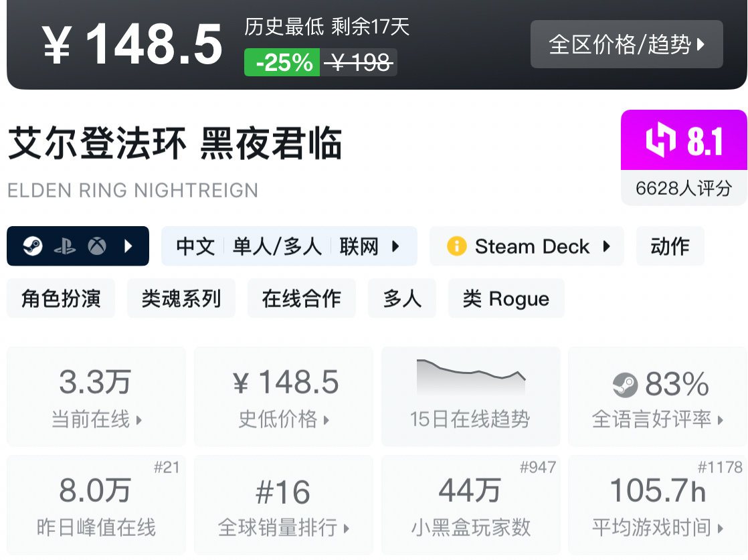
Task: Click the yellow Steam Deck info icon
Action: [x=456, y=246]
